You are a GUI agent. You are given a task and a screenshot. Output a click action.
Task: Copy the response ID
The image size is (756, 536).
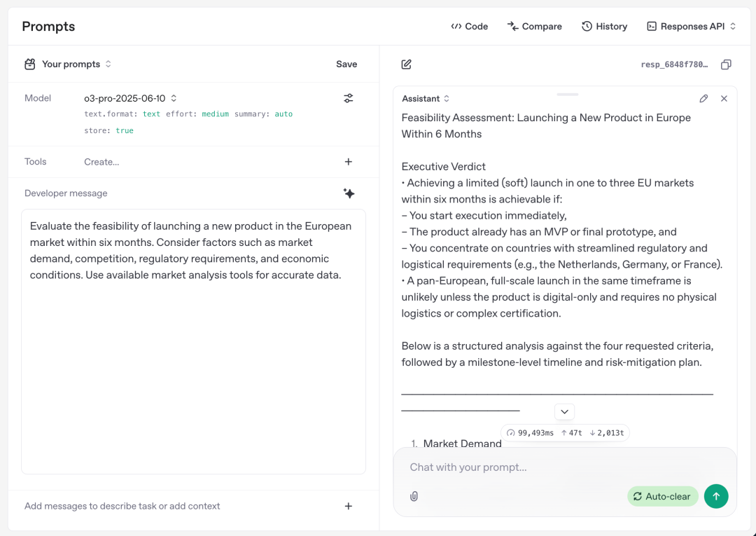726,64
